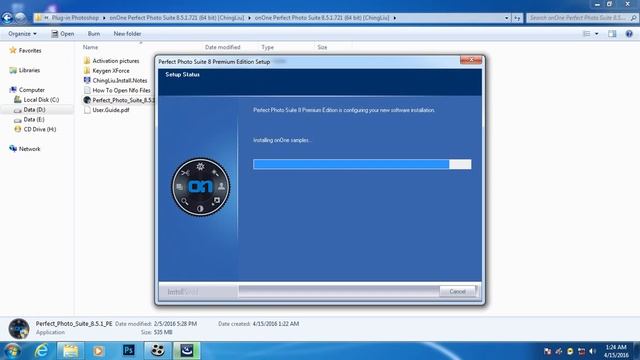
Task: Click the address bar refresh button
Action: click(x=517, y=18)
